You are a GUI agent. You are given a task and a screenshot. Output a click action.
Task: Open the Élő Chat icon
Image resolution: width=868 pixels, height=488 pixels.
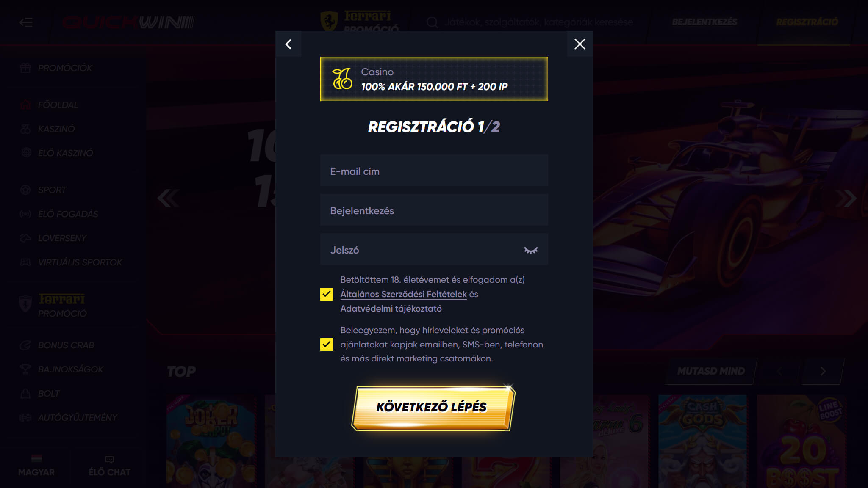click(109, 466)
